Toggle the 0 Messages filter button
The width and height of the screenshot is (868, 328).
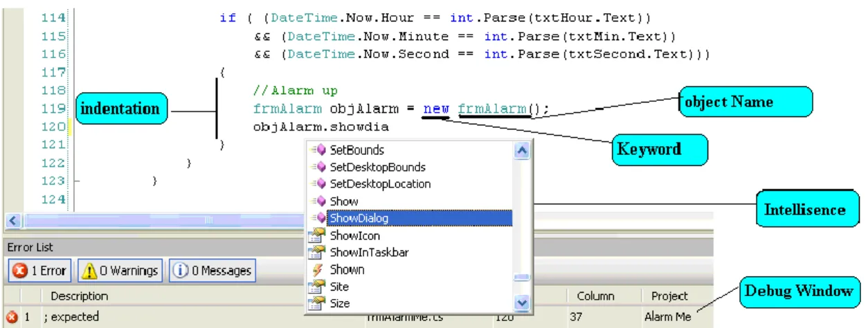click(212, 271)
